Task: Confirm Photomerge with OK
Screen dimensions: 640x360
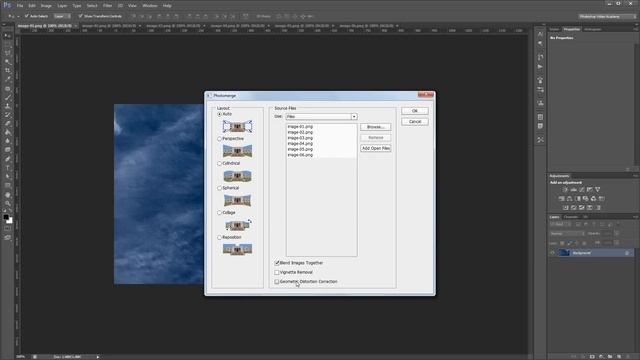Action: coord(415,111)
